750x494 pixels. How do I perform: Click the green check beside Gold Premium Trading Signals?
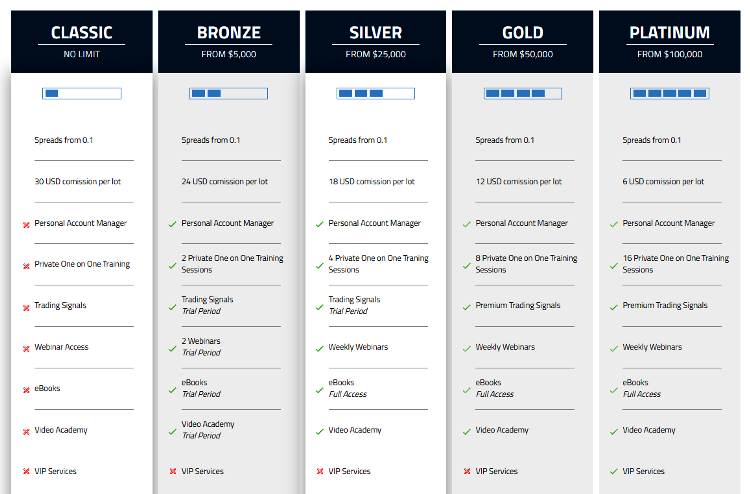[x=467, y=307]
